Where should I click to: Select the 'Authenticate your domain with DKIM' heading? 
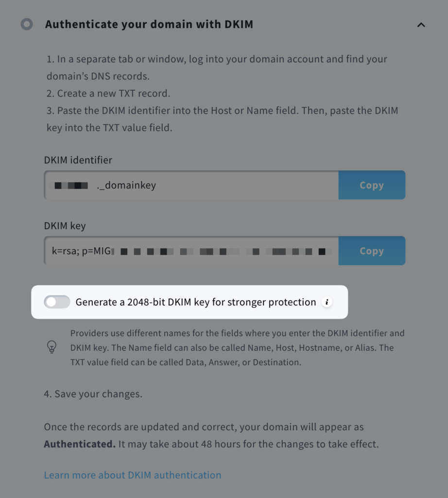click(149, 24)
